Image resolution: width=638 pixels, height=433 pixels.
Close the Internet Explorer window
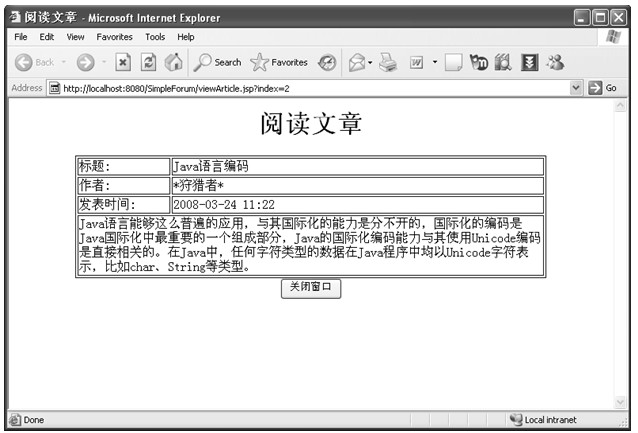pyautogui.click(x=618, y=17)
